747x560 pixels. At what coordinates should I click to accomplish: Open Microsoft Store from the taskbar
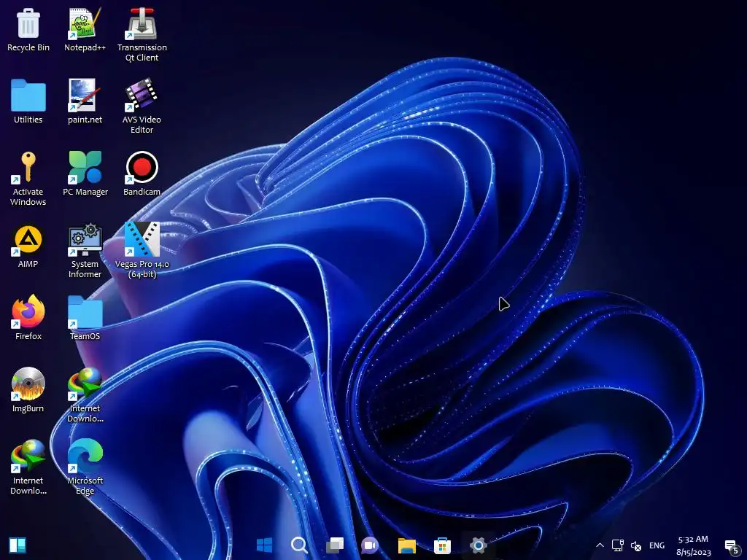pos(442,545)
